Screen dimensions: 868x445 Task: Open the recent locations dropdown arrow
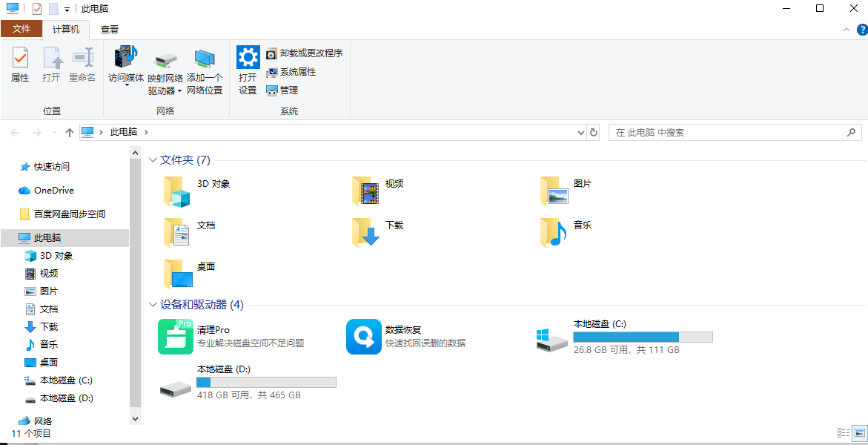(53, 133)
